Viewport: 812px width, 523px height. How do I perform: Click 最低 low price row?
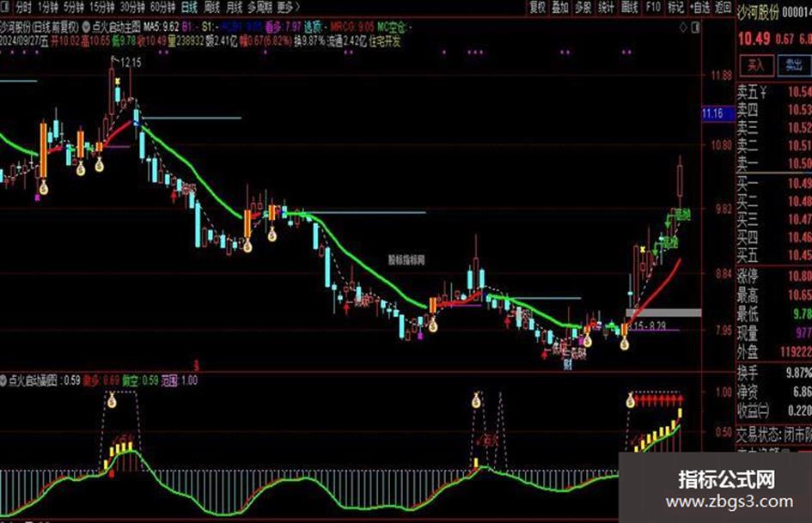click(774, 313)
